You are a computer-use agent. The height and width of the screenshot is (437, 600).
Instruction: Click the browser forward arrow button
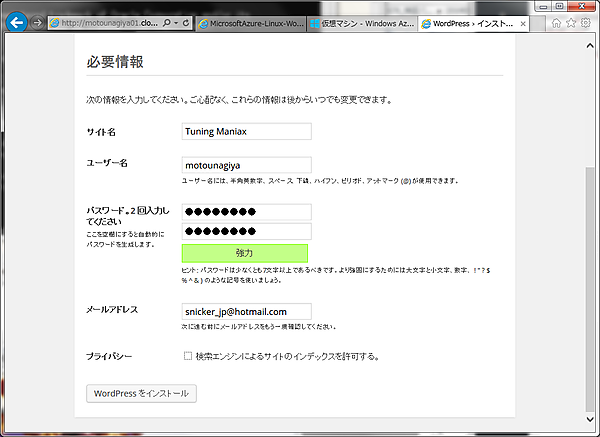(x=37, y=22)
